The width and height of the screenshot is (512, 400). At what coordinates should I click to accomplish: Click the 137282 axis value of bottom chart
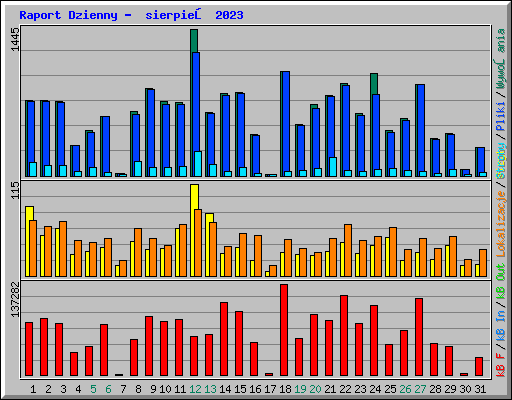[15, 299]
